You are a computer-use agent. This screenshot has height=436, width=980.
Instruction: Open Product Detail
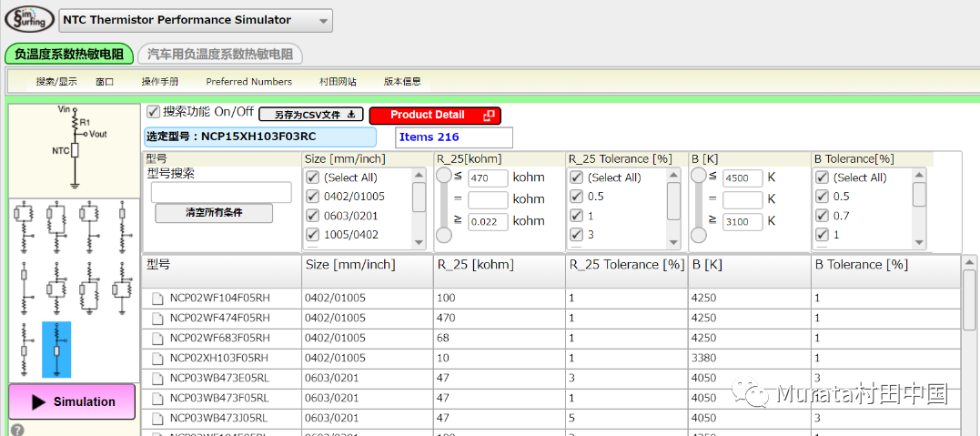coord(435,115)
